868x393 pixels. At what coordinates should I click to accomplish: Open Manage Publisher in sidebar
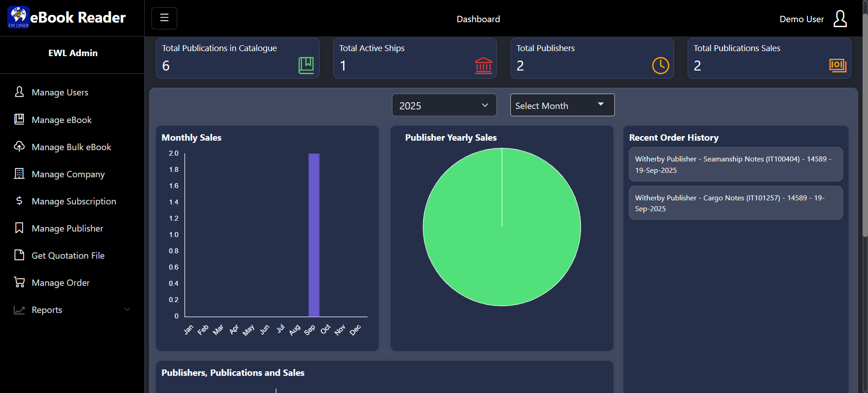[x=67, y=228]
